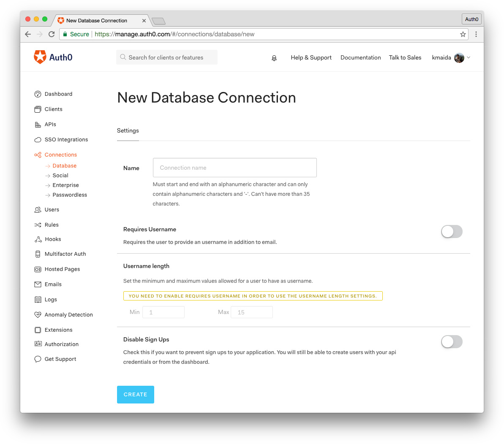Open the Get Support sidebar label
The height and width of the screenshot is (444, 504).
click(x=60, y=359)
